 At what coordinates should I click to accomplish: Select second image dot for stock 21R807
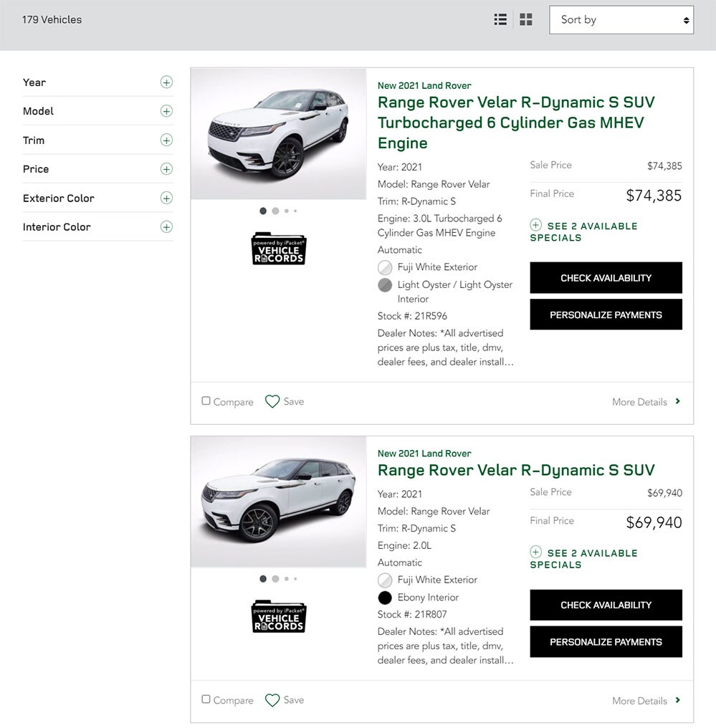[x=275, y=578]
